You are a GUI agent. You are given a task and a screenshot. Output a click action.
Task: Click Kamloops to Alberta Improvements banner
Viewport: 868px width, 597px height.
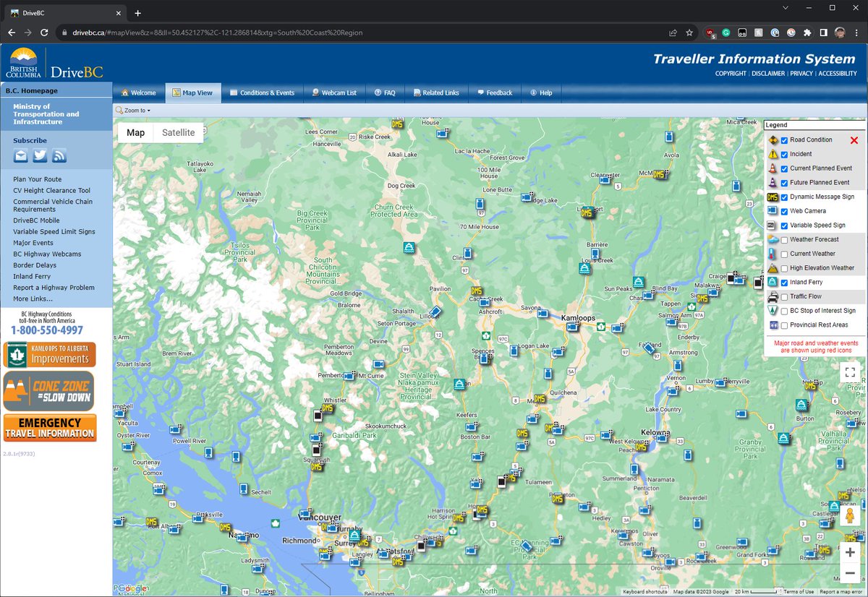coord(49,355)
